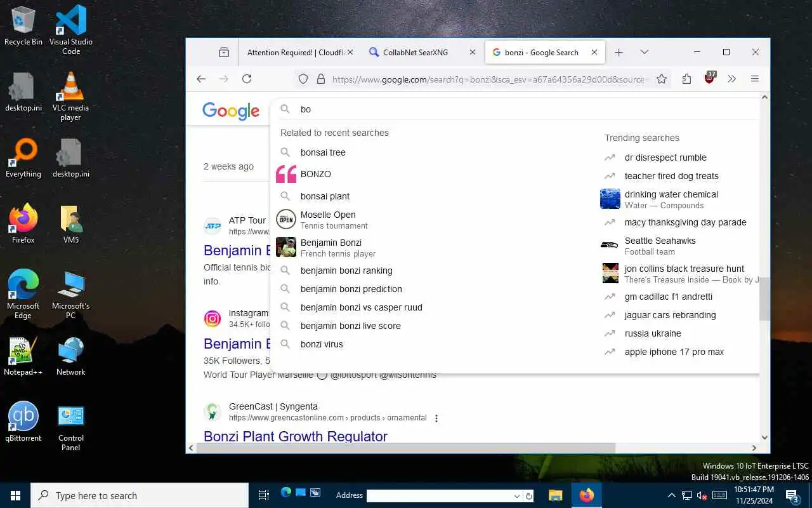The width and height of the screenshot is (812, 508).
Task: Open the Bonzi Plant Growth Regulator result
Action: (296, 436)
